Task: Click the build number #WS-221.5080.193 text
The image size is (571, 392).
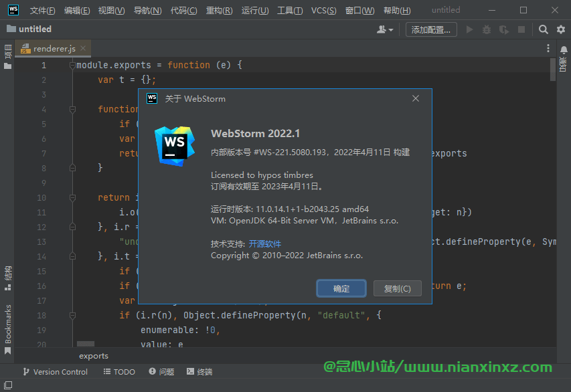Action: pos(290,152)
